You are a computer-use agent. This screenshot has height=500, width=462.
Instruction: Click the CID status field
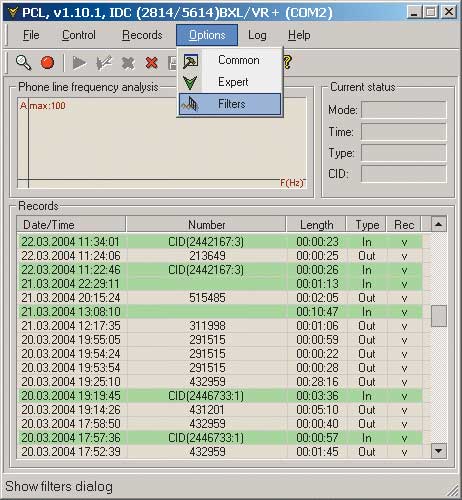pyautogui.click(x=404, y=174)
